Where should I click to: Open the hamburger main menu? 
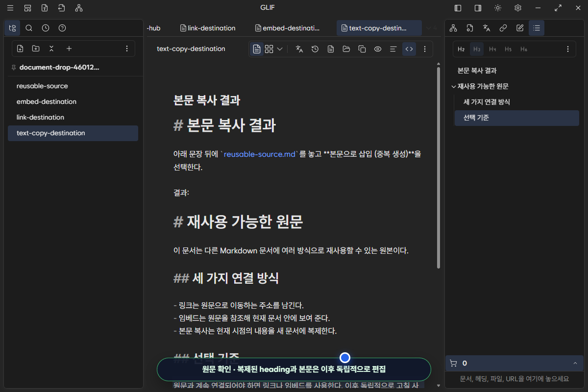pyautogui.click(x=10, y=8)
